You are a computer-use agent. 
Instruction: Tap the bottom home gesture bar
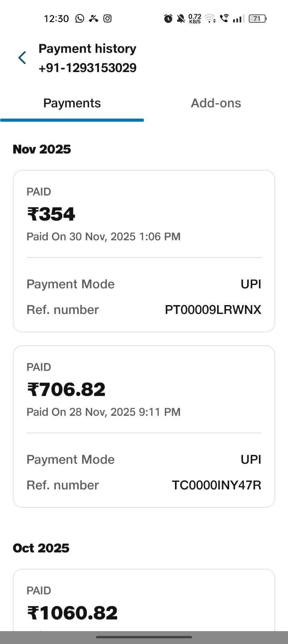pyautogui.click(x=144, y=637)
